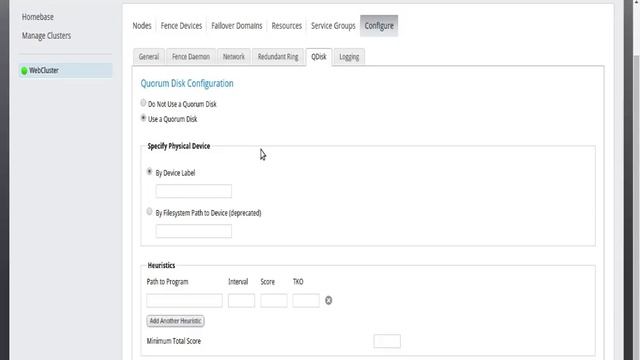The width and height of the screenshot is (640, 360).
Task: Select Do Not Use a Quorum Disk
Action: point(143,103)
